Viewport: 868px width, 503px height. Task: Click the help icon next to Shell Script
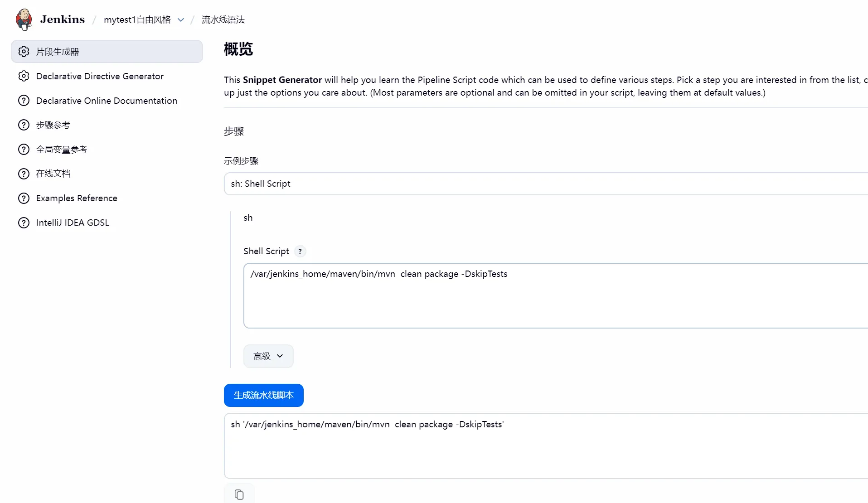[x=300, y=251]
